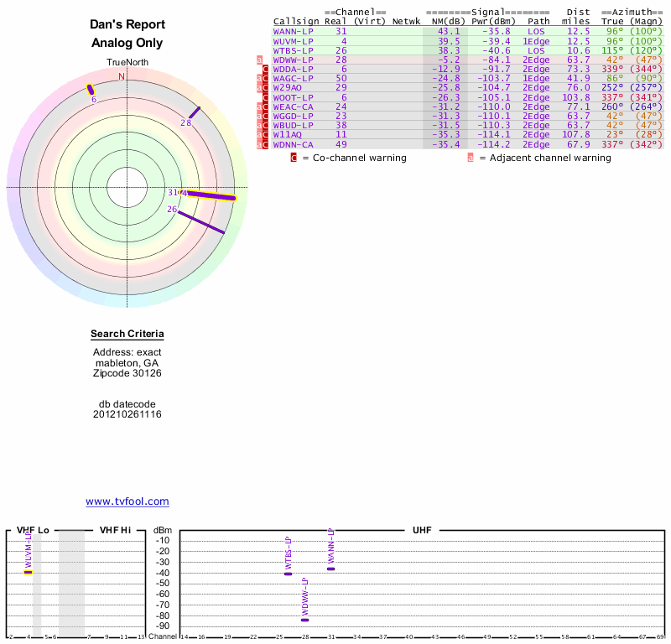Click the WDWW-LP marker in UHF chart
This screenshot has height=644, width=671.
[305, 620]
